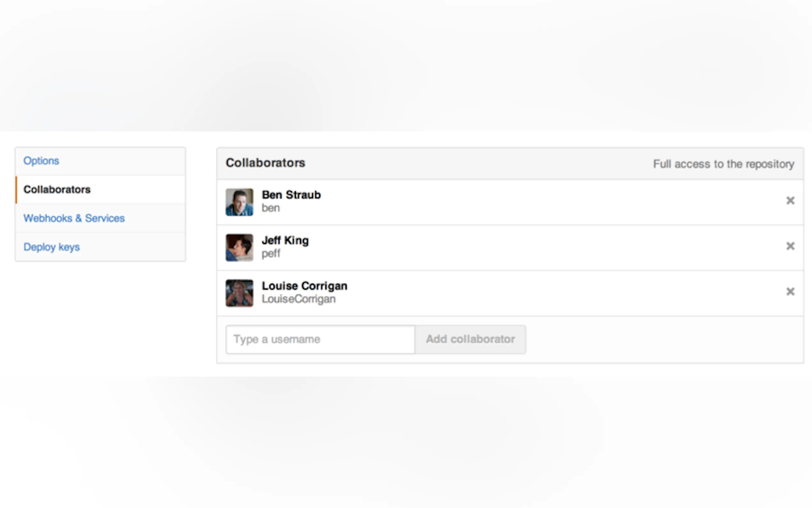812x508 pixels.
Task: Click the Collaborators panel heading
Action: click(265, 163)
